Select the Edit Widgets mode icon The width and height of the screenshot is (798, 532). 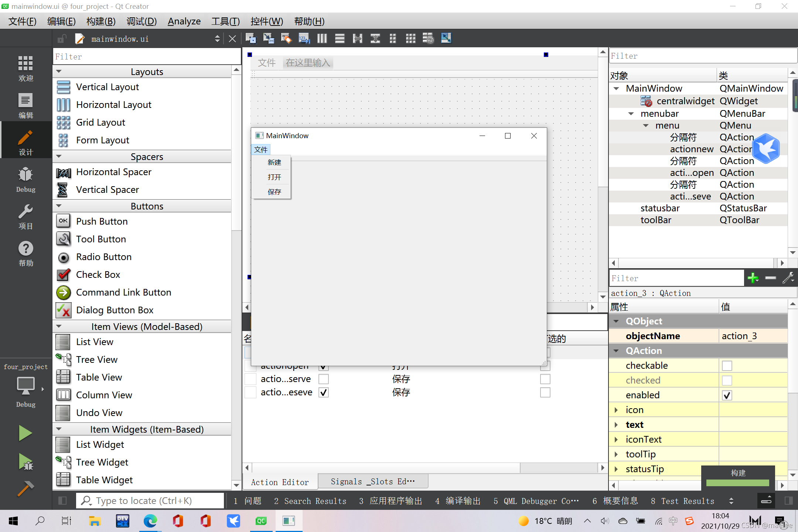point(251,38)
